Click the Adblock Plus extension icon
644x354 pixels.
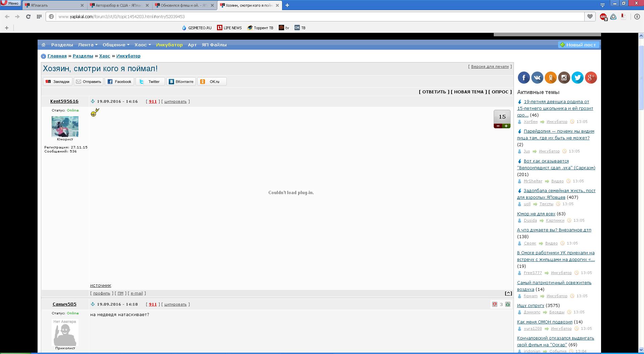[603, 16]
